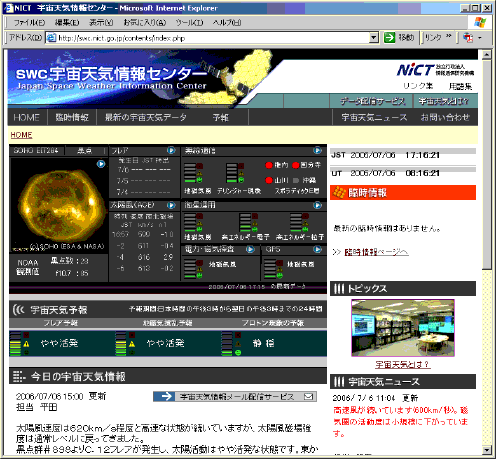The height and width of the screenshot is (459, 497).
Task: Click the IE icon in the title bar
Action: (x=9, y=8)
